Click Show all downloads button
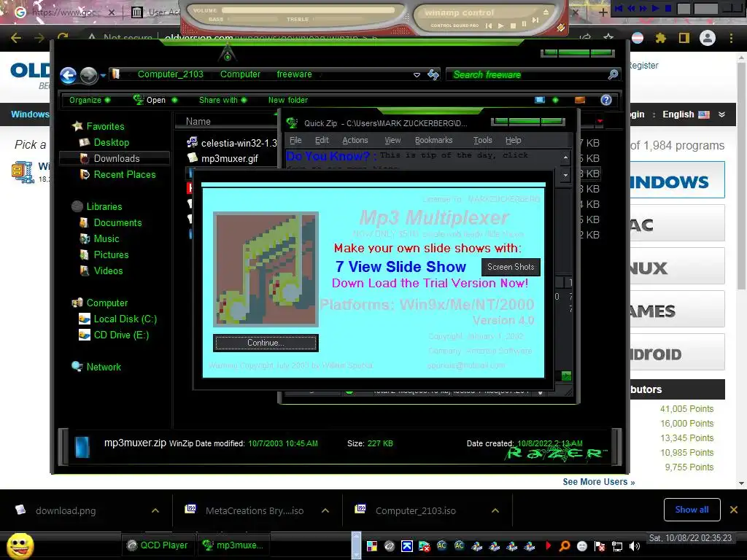Screen dimensions: 747x560 point(692,510)
